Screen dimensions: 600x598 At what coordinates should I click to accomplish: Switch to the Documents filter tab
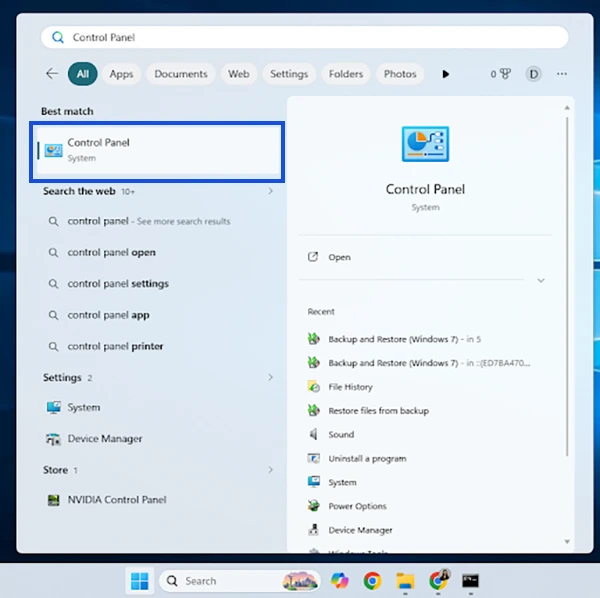coord(181,74)
